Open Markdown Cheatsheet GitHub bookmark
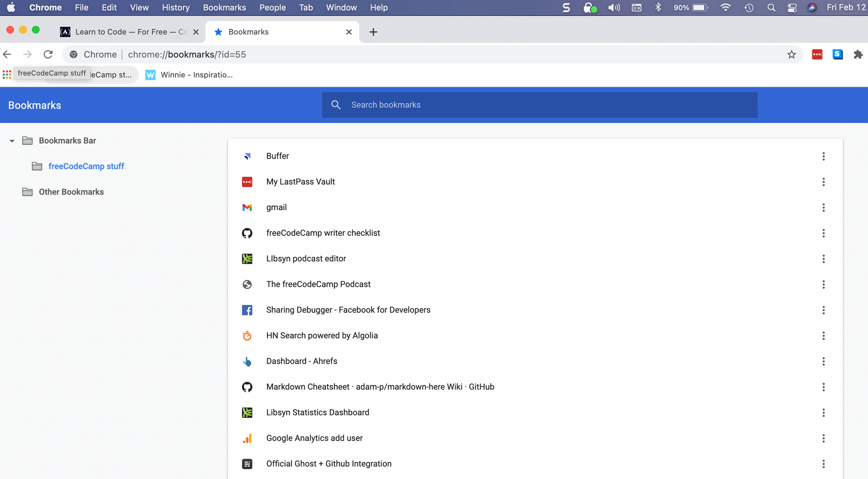This screenshot has width=868, height=479. click(380, 387)
